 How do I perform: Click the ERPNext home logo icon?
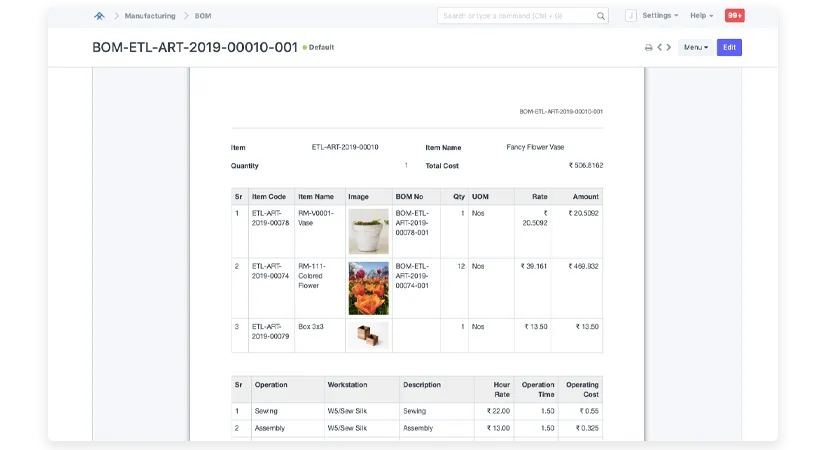99,16
